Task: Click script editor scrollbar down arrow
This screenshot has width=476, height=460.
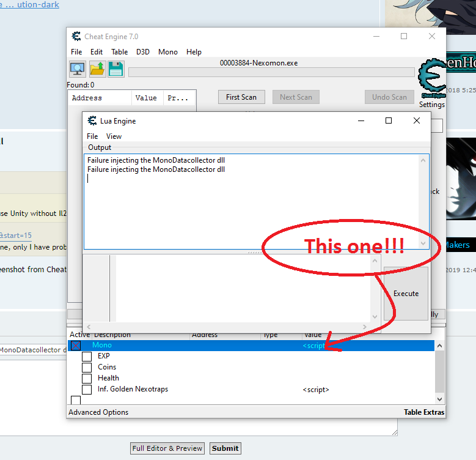Action: coord(375,317)
